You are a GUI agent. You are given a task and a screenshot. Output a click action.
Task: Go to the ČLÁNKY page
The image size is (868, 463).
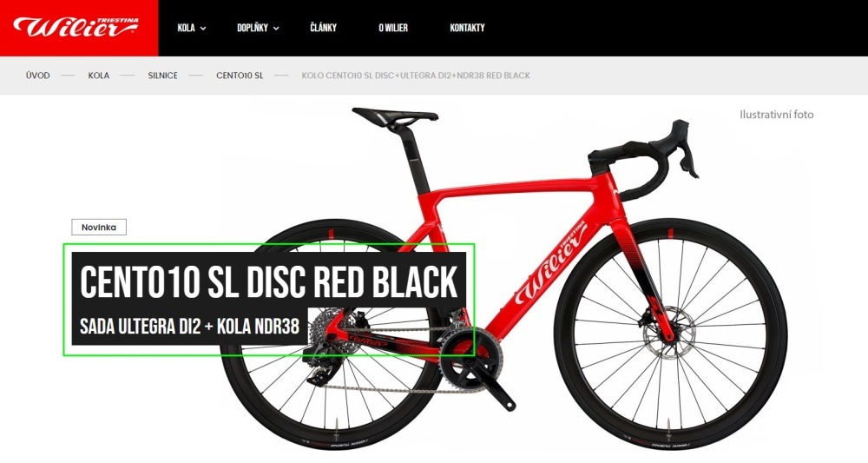[x=323, y=28]
